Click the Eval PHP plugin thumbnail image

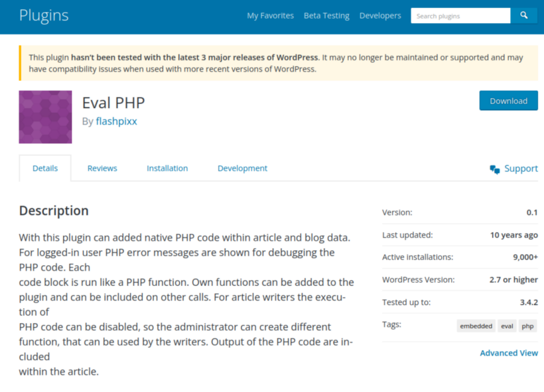tap(44, 117)
